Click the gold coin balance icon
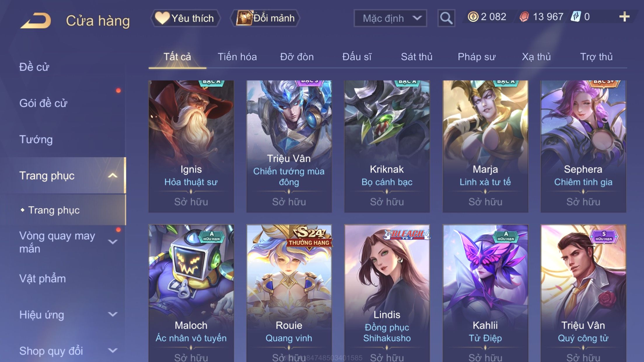The image size is (644, 362). click(x=473, y=17)
